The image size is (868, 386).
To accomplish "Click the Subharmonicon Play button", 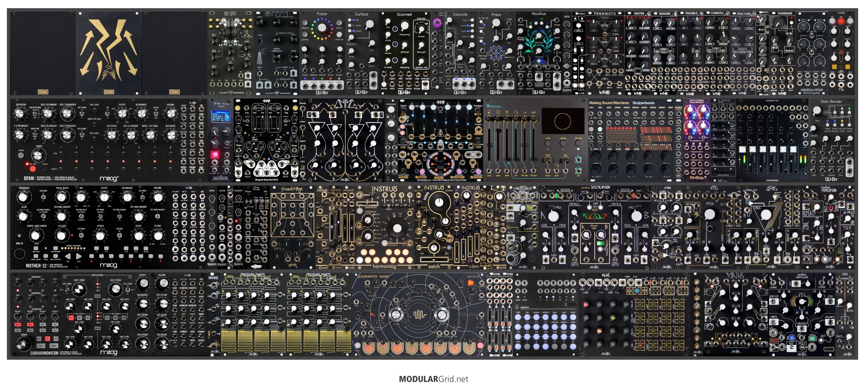I will coord(41,346).
